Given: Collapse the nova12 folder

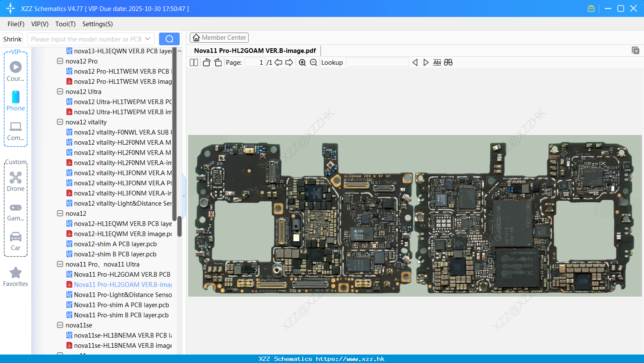Looking at the screenshot, I should pyautogui.click(x=60, y=213).
